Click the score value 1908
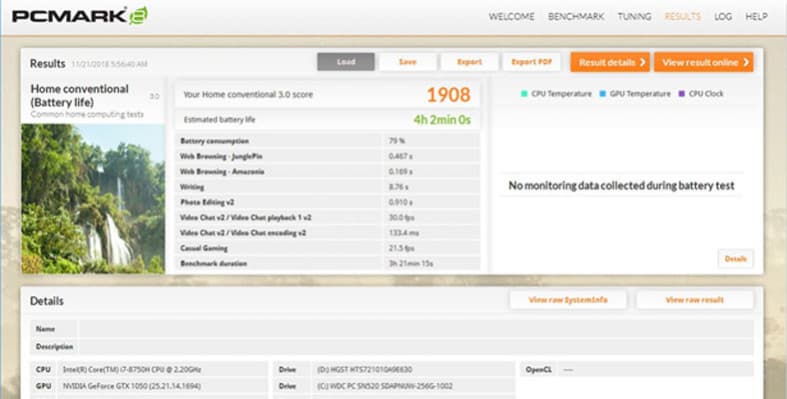787x399 pixels. [449, 95]
